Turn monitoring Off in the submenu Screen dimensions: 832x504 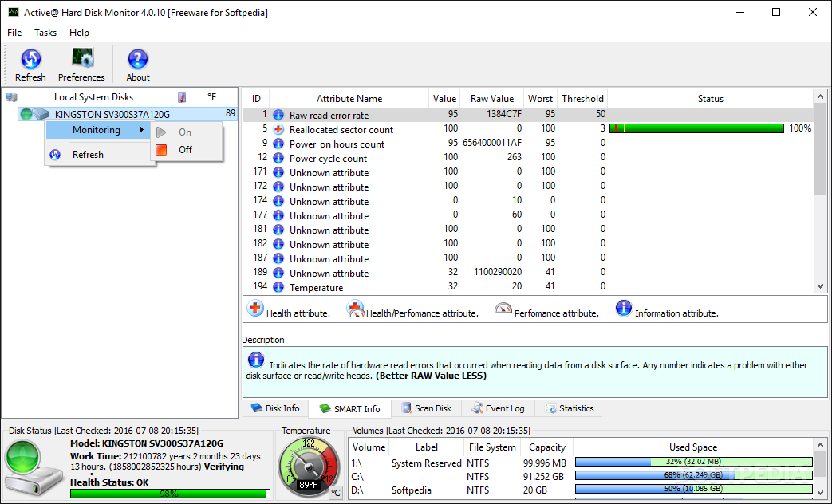pos(185,150)
